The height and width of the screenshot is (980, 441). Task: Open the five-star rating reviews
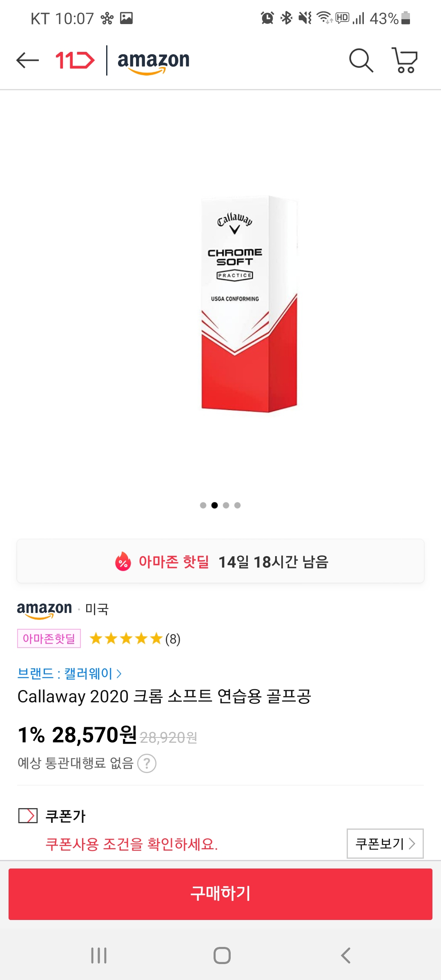coord(135,639)
